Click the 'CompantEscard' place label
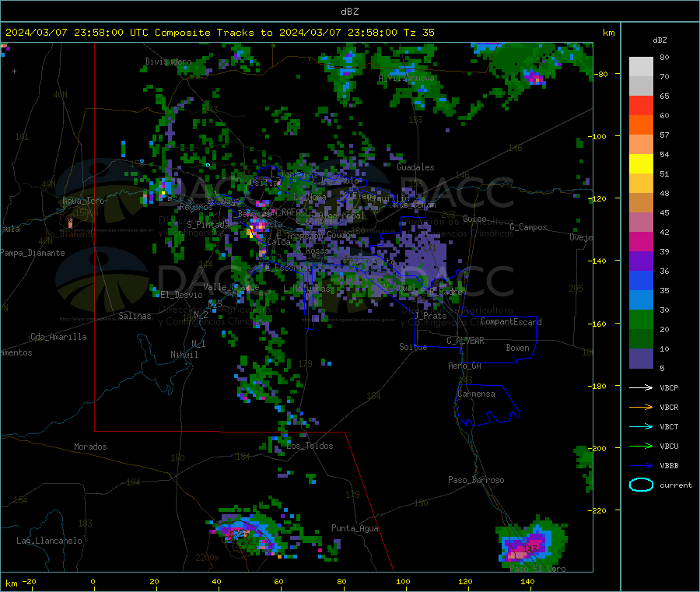700x592 pixels. [x=511, y=321]
